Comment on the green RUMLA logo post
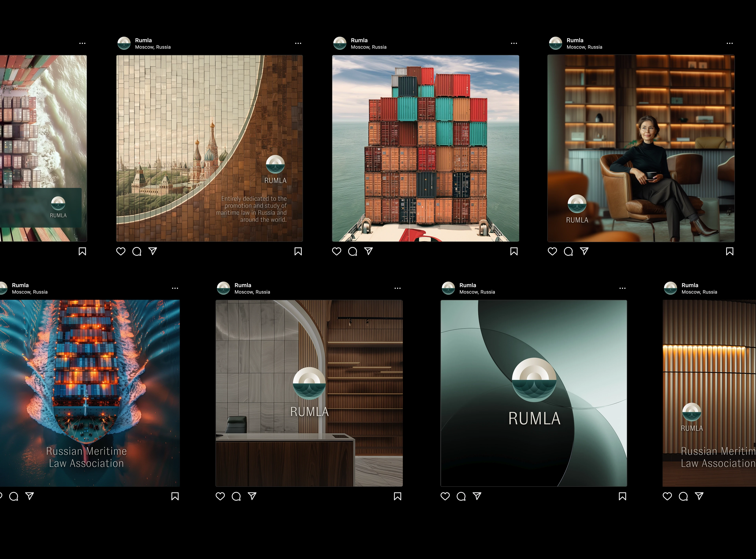This screenshot has width=756, height=559. (461, 496)
